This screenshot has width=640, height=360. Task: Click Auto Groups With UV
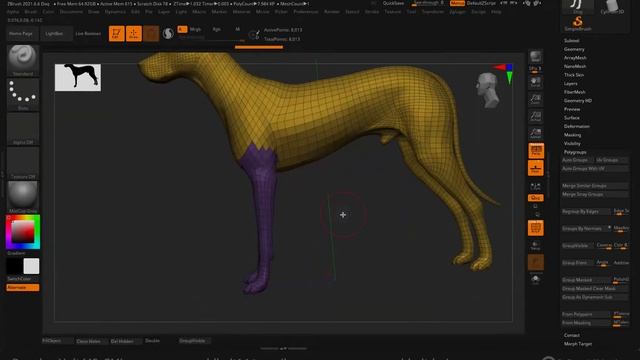[595, 169]
